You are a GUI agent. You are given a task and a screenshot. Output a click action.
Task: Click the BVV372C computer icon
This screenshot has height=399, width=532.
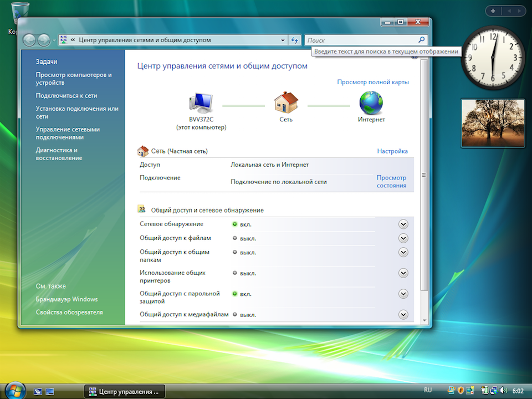(x=201, y=103)
